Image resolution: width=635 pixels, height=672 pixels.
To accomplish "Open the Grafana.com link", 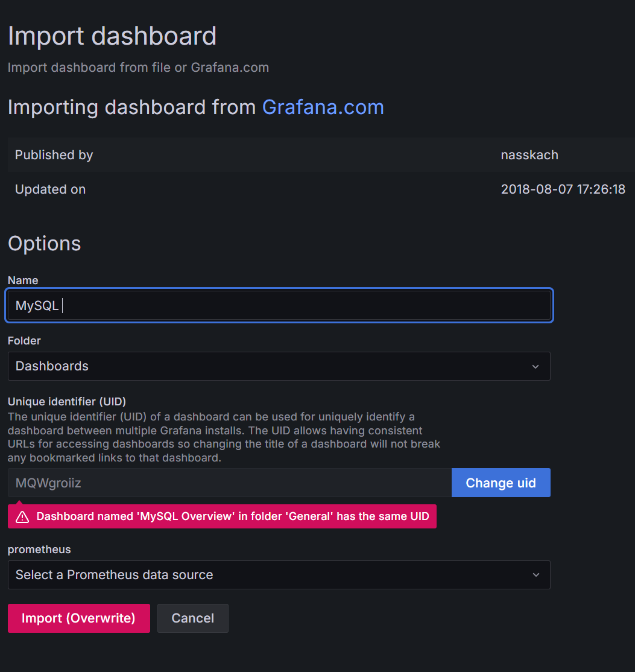I will click(323, 107).
